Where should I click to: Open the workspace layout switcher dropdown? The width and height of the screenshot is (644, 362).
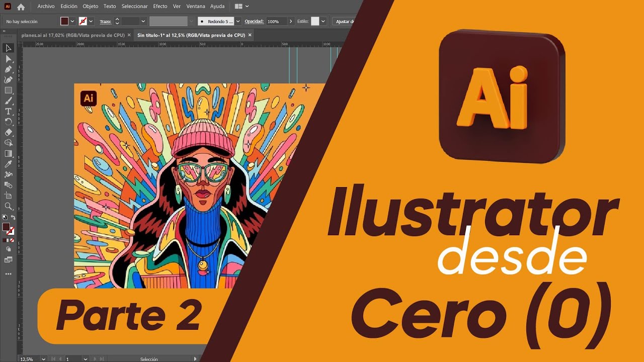[242, 7]
